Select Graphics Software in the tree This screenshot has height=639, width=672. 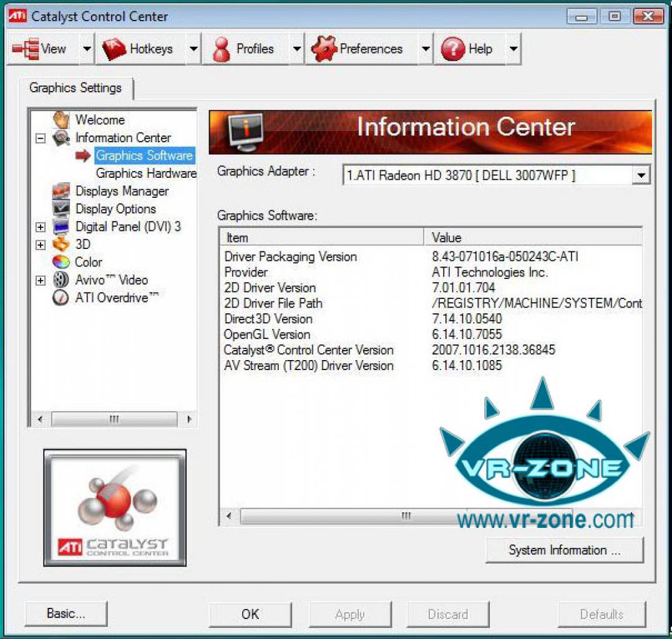144,155
